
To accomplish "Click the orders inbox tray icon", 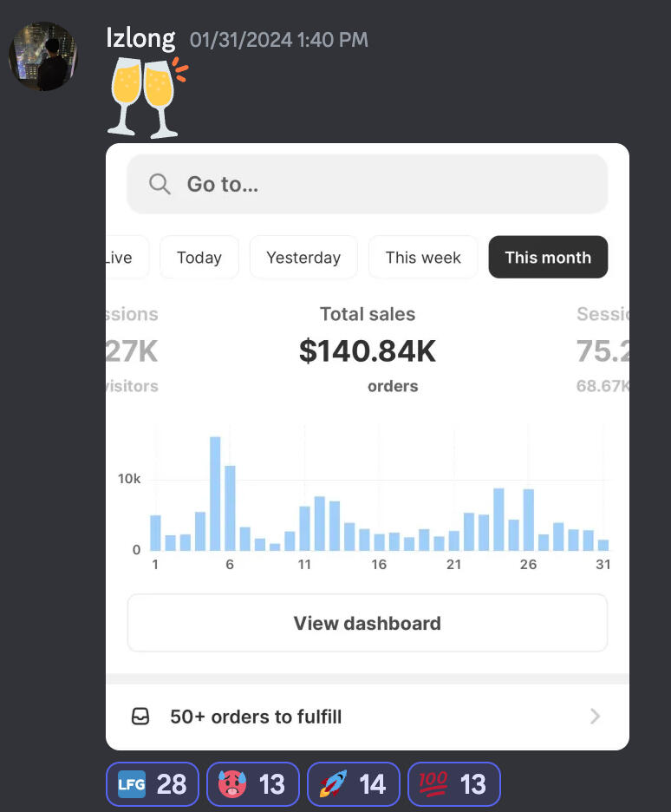I will tap(140, 717).
